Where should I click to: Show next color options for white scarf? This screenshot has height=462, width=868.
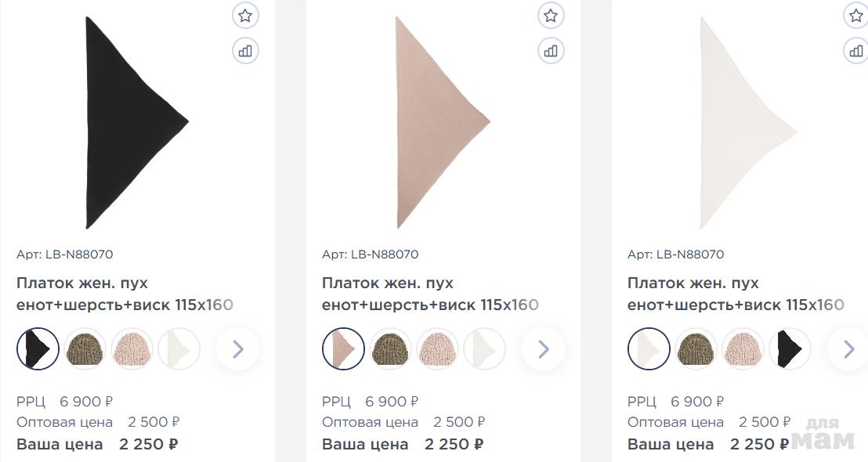click(848, 349)
